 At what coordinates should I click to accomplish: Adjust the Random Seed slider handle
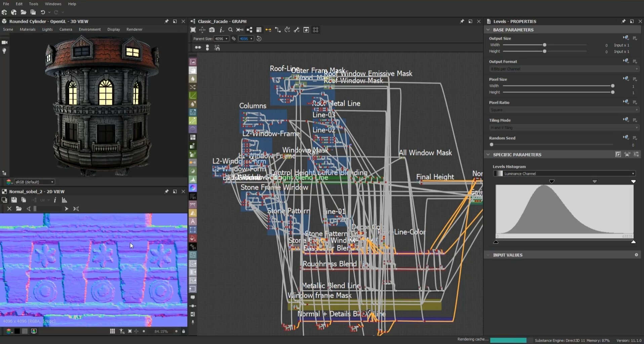coord(492,145)
